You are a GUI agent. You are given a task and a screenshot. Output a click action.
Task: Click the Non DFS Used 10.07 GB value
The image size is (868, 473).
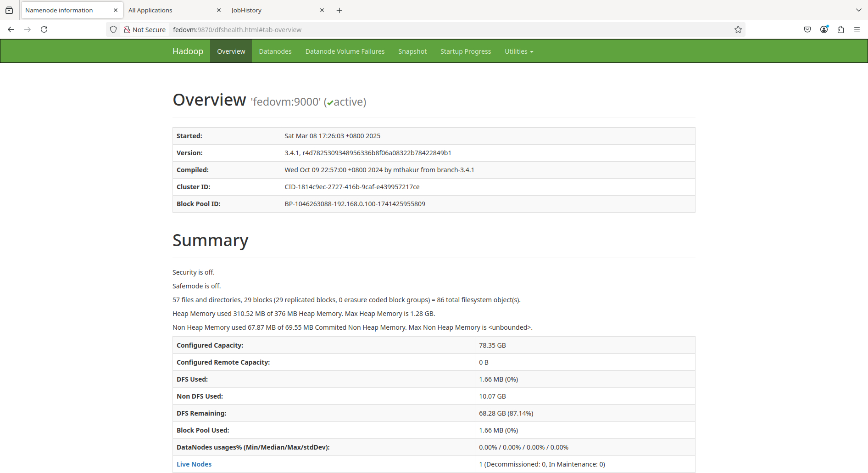tap(492, 396)
